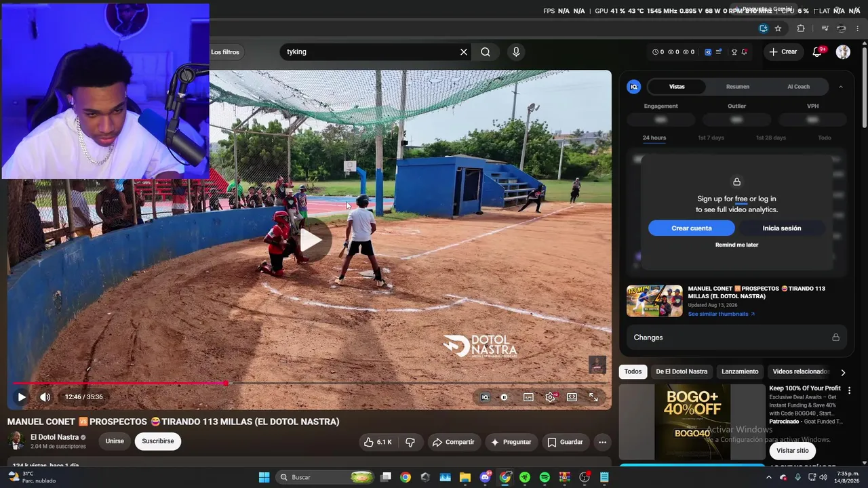Show hidden system tray icons

click(768, 477)
